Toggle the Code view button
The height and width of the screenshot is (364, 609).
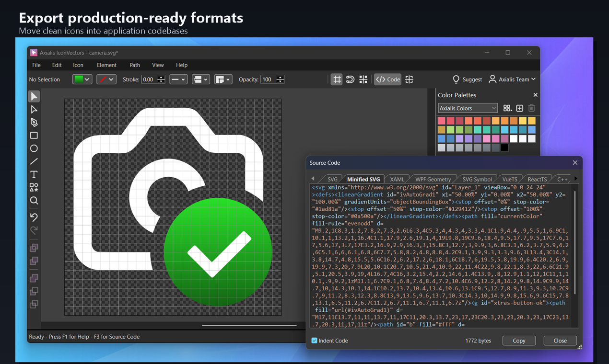[x=387, y=80]
